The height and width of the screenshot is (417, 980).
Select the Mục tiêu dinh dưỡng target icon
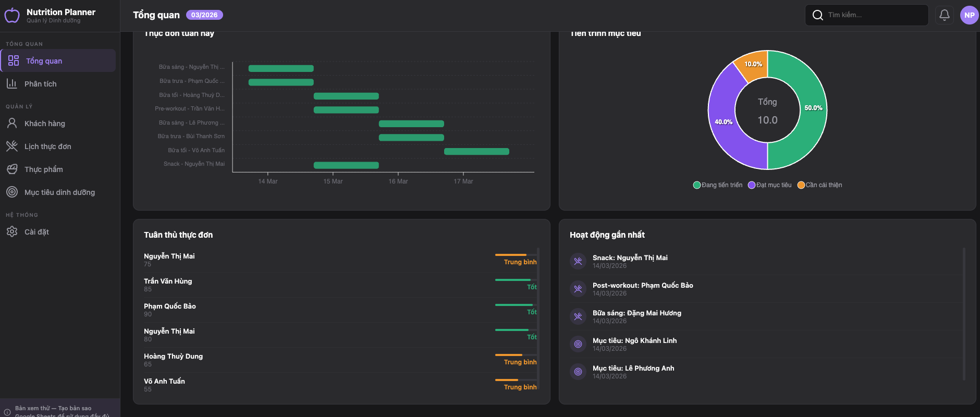coord(12,192)
